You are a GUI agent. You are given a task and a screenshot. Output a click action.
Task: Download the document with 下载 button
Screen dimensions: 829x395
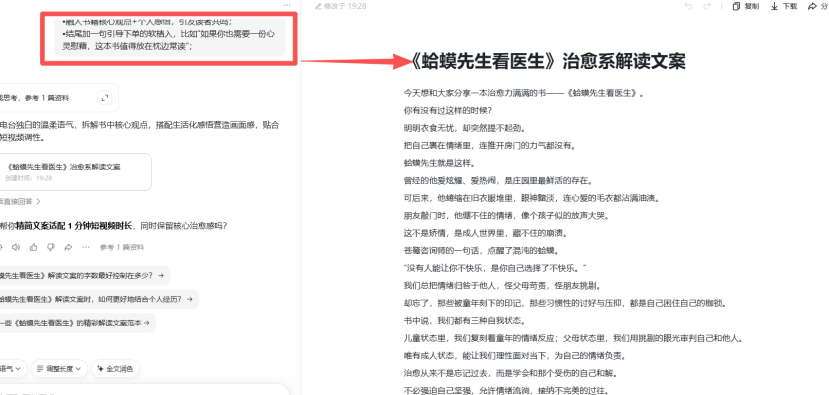point(784,6)
